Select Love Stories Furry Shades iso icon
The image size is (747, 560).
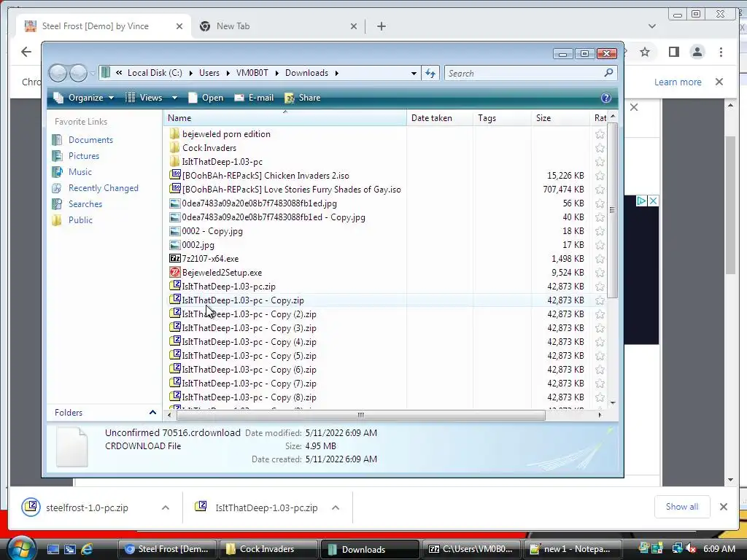tap(175, 189)
